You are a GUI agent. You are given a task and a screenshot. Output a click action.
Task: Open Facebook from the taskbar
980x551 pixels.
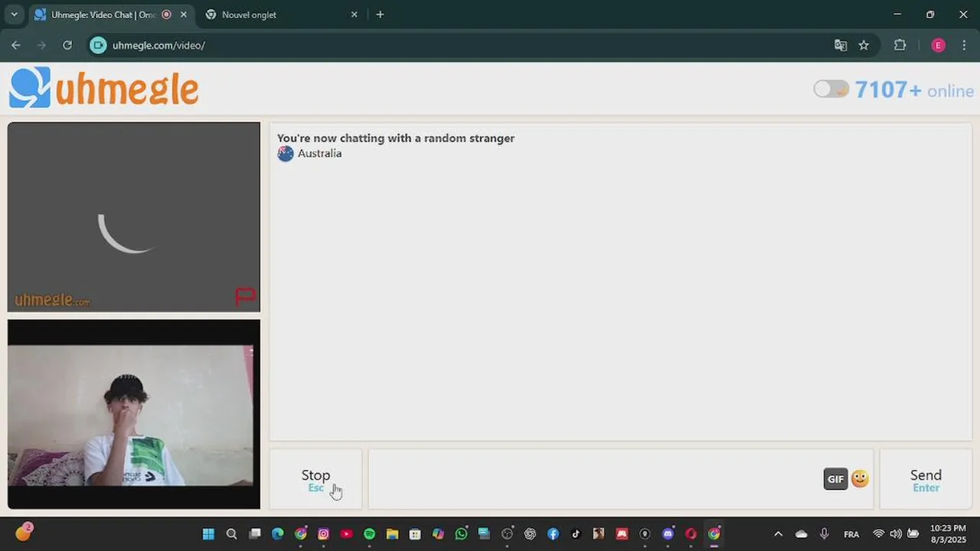[x=553, y=534]
